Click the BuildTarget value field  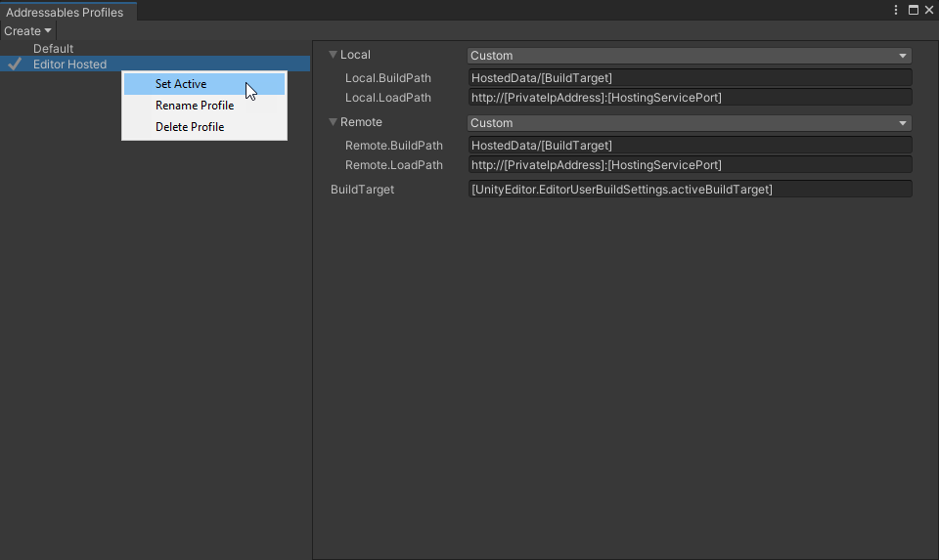689,190
